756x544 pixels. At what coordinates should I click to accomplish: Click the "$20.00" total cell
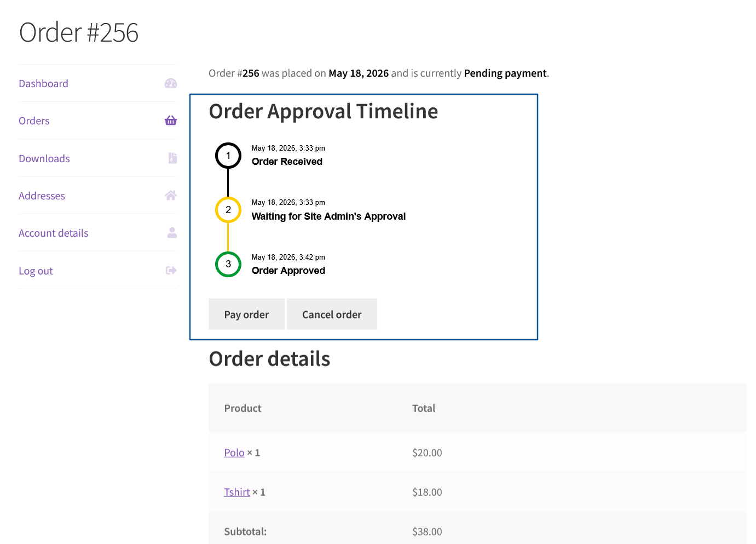click(427, 453)
